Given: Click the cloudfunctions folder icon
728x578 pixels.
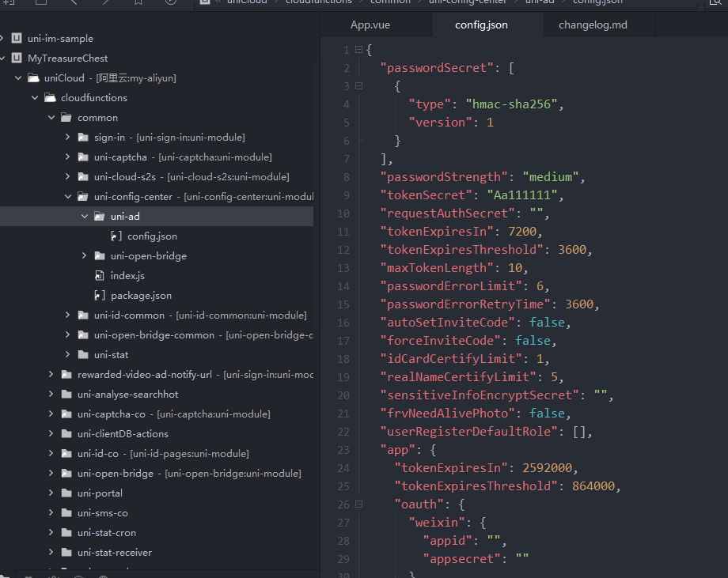Looking at the screenshot, I should (50, 98).
